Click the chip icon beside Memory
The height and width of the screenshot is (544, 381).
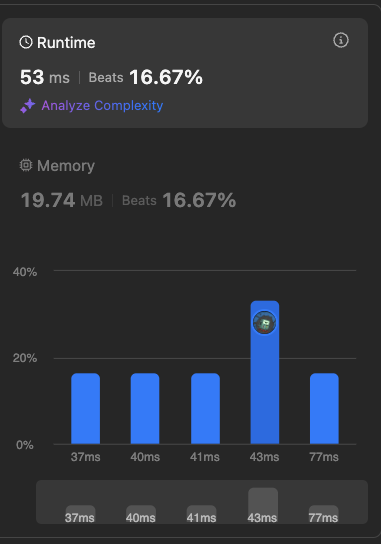click(26, 165)
